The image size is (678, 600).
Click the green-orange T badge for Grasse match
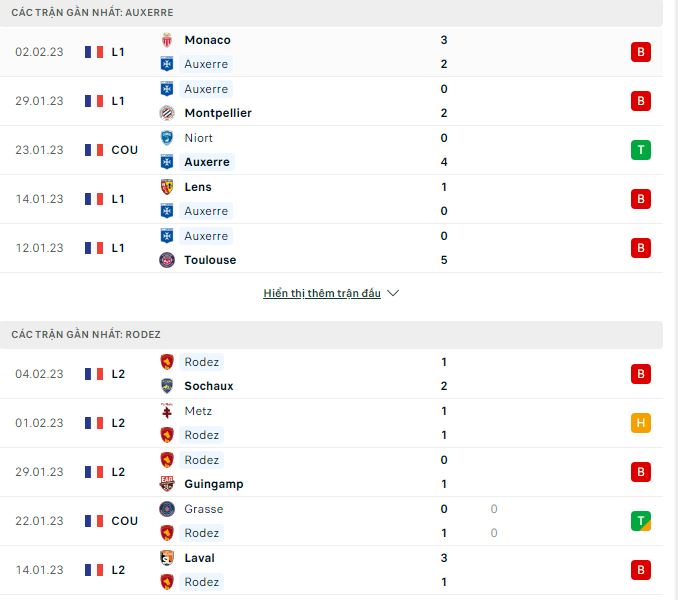(x=641, y=521)
